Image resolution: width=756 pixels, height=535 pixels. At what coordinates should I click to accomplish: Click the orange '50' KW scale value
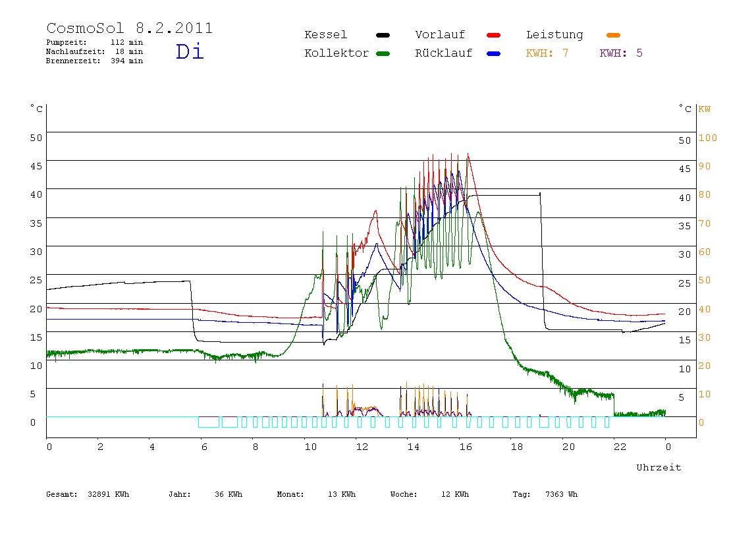(x=705, y=280)
